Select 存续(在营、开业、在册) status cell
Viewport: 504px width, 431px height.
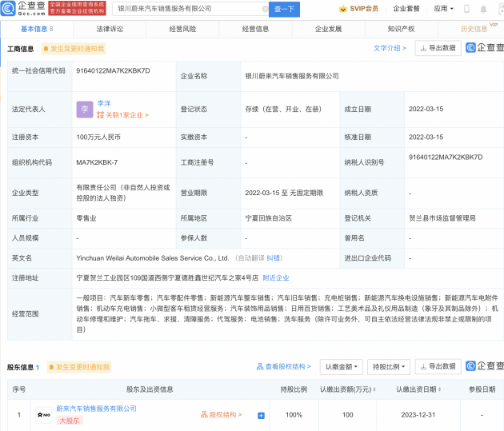[x=283, y=110]
